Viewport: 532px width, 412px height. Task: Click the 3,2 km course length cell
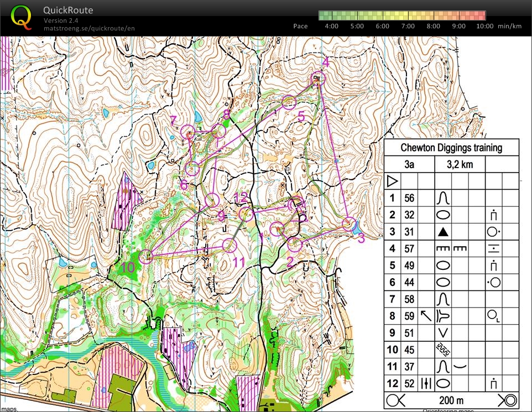tap(460, 164)
